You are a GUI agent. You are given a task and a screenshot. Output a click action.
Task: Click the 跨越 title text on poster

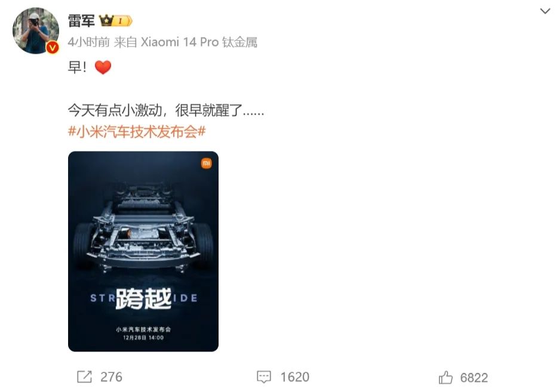144,298
